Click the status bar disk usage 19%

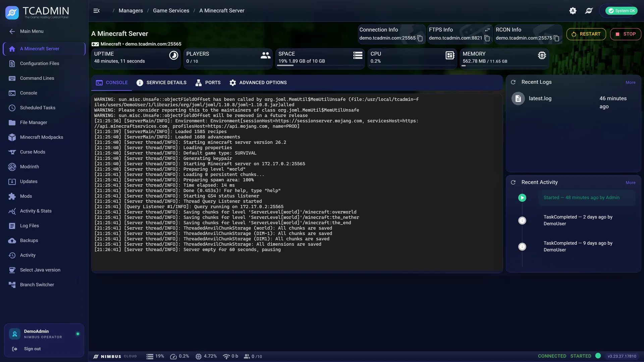[155, 356]
